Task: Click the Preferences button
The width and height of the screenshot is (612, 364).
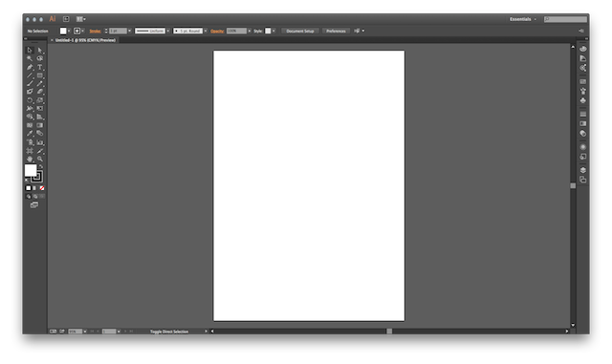Action: pyautogui.click(x=336, y=31)
